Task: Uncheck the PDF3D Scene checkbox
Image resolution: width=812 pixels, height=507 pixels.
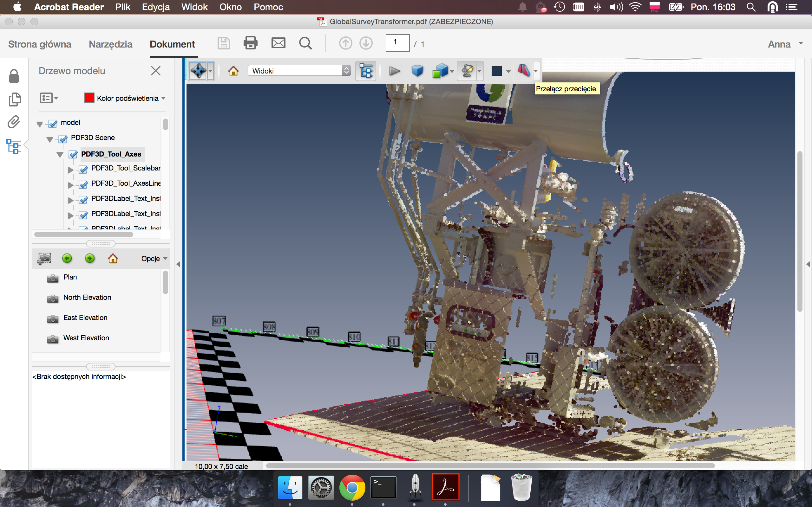Action: pos(63,138)
